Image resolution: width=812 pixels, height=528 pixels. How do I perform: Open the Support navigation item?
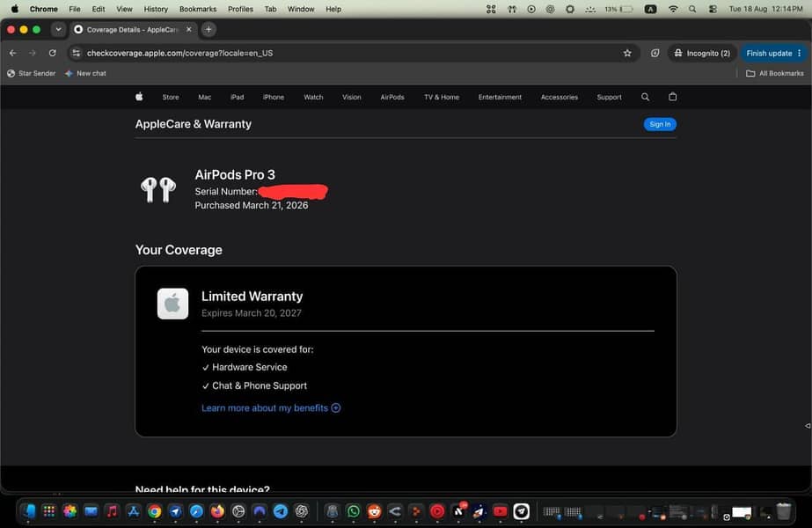[609, 97]
